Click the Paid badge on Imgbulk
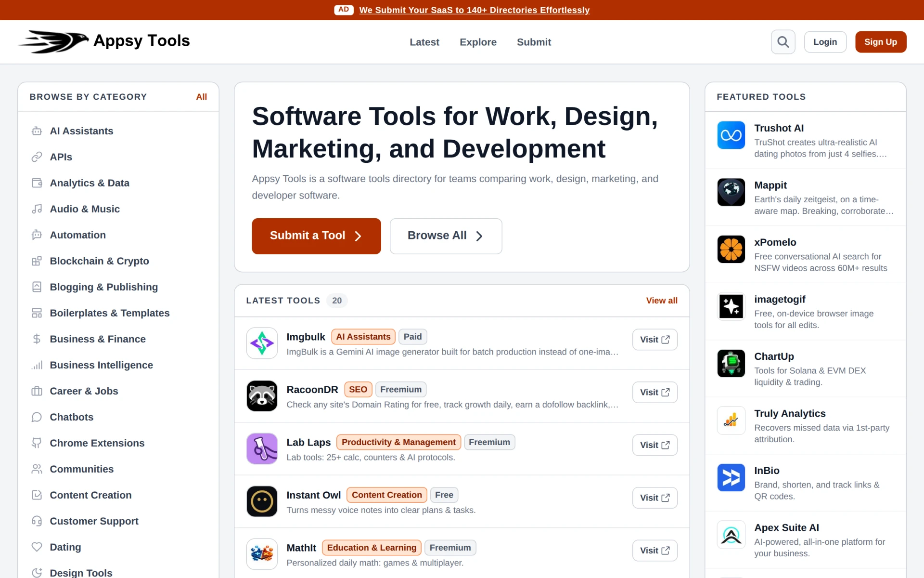The width and height of the screenshot is (924, 578). [412, 337]
